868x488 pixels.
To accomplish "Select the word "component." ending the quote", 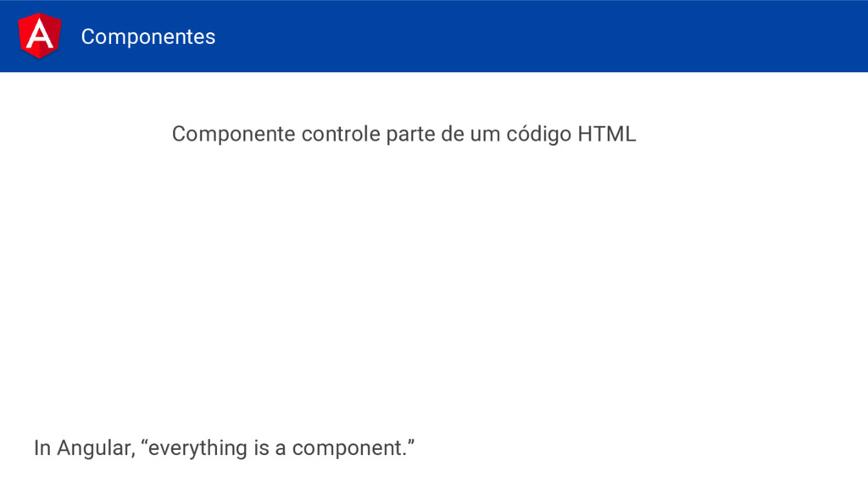I will pyautogui.click(x=350, y=449).
